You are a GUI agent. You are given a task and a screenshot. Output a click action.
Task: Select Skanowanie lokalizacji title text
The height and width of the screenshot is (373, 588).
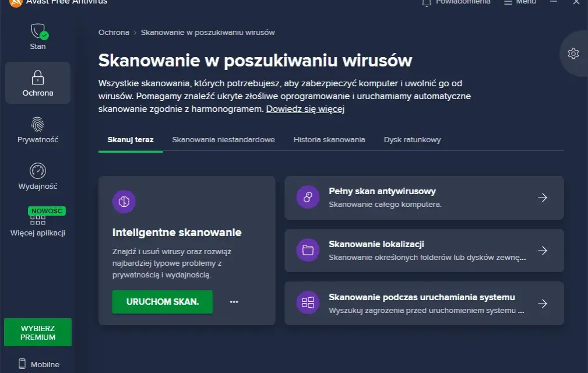tap(376, 244)
